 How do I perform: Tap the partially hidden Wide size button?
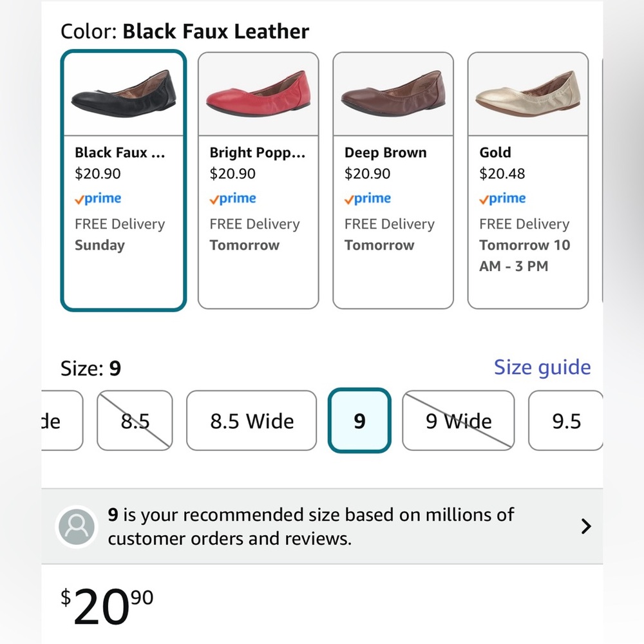click(x=62, y=421)
